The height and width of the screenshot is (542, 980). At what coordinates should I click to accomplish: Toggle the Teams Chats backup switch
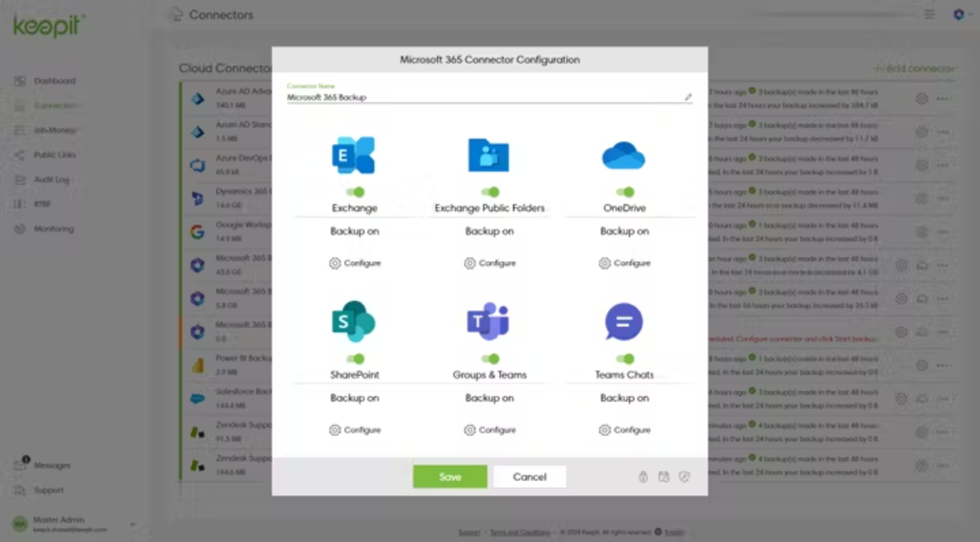[625, 359]
